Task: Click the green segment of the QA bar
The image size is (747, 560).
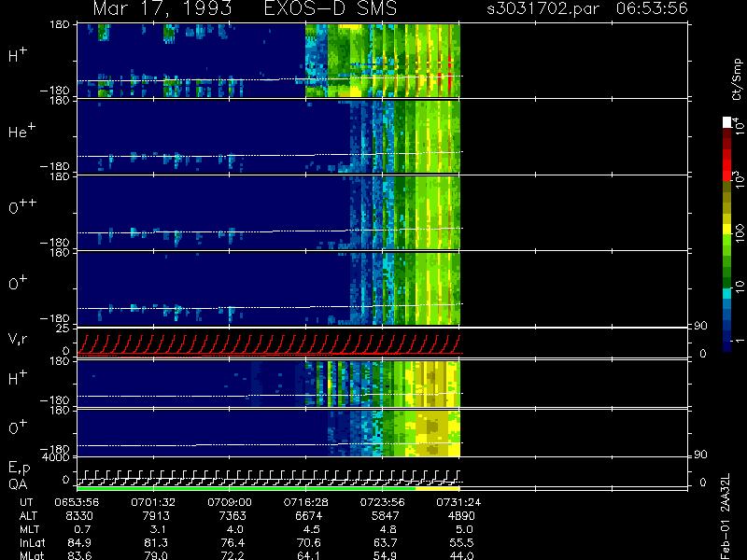Action: click(x=247, y=488)
